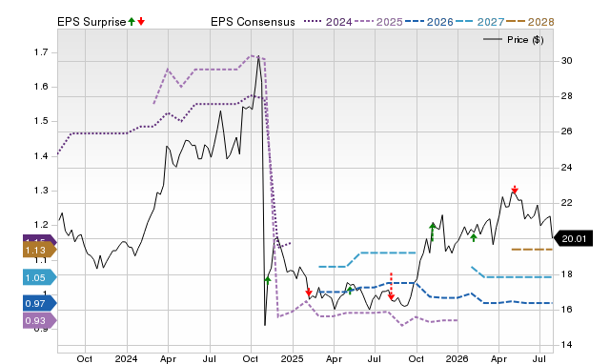Click the green surprise arrow just after the 2026 label
Image resolution: width=610 pixels, height=364 pixels.
474,237
